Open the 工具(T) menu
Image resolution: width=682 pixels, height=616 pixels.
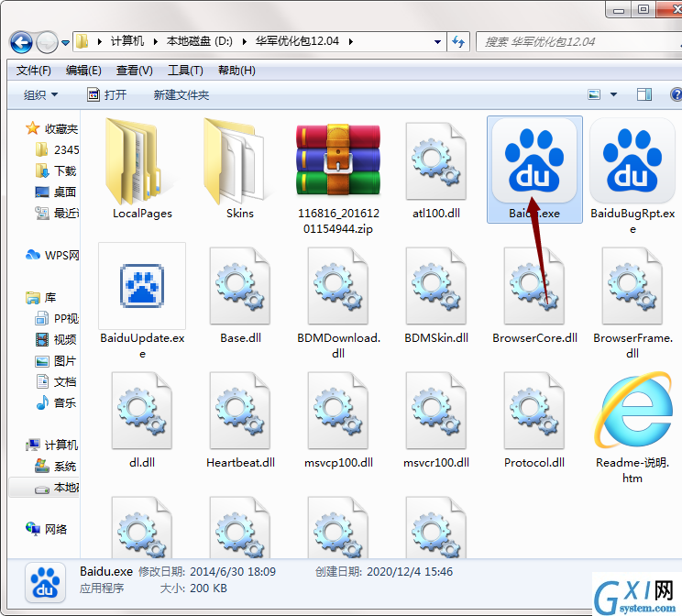tap(185, 71)
